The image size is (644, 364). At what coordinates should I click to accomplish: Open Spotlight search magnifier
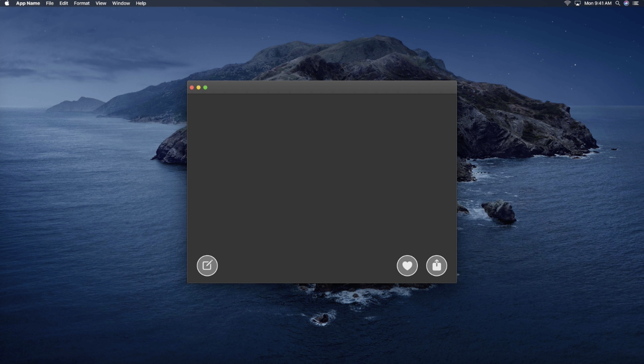tap(618, 3)
